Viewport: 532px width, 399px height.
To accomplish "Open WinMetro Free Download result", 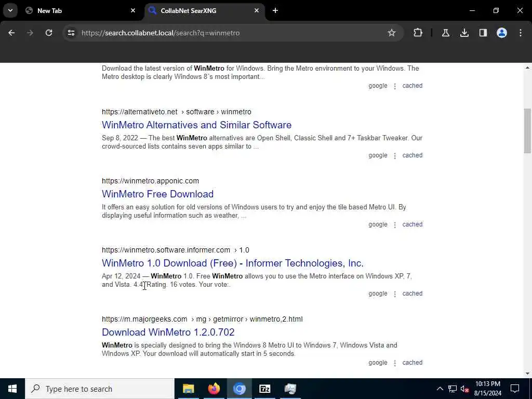I will [x=157, y=194].
